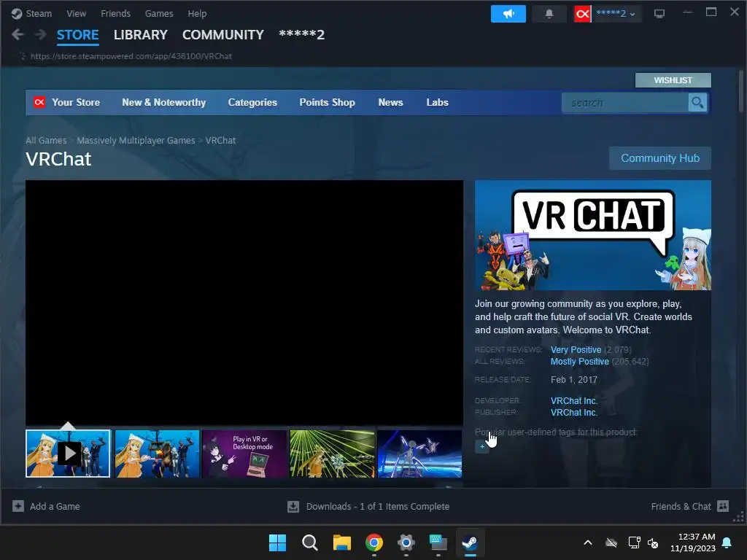Open Categories menu
This screenshot has height=560, width=747.
(x=252, y=102)
